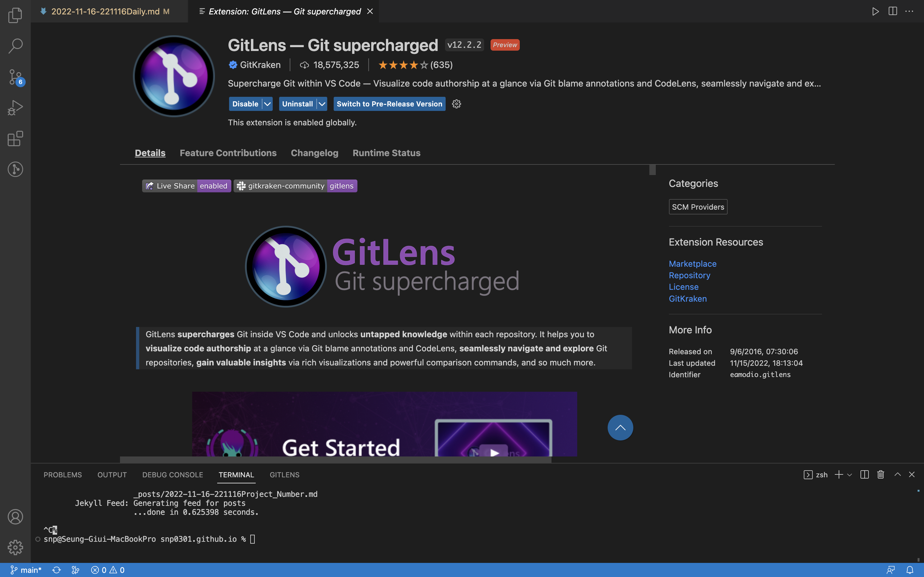
Task: Open the GITLENS panel tab
Action: (x=285, y=475)
